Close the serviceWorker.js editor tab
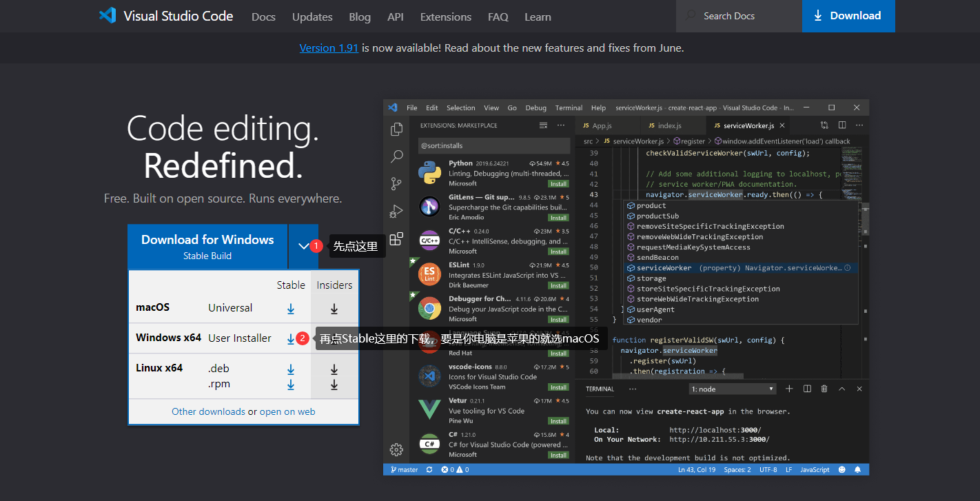Image resolution: width=980 pixels, height=501 pixels. pos(782,125)
